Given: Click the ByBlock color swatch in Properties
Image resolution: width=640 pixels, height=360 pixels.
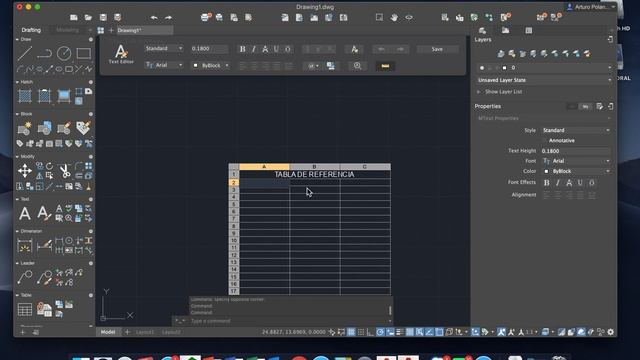Looking at the screenshot, I should pos(547,171).
